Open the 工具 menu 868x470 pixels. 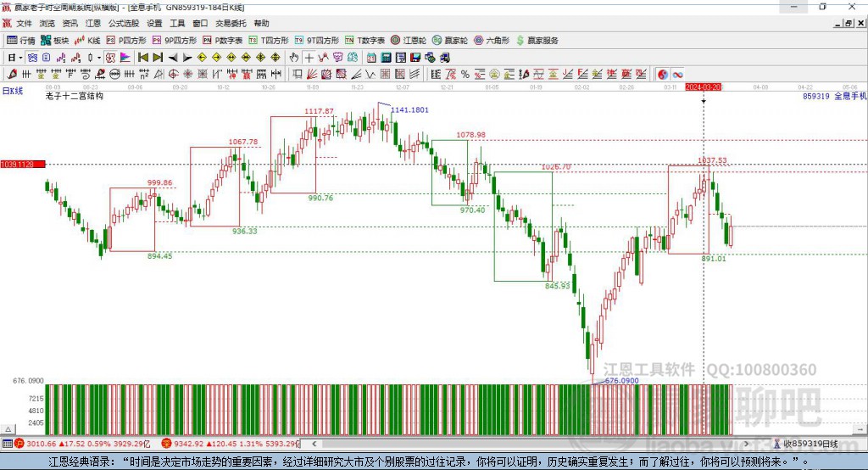click(177, 23)
